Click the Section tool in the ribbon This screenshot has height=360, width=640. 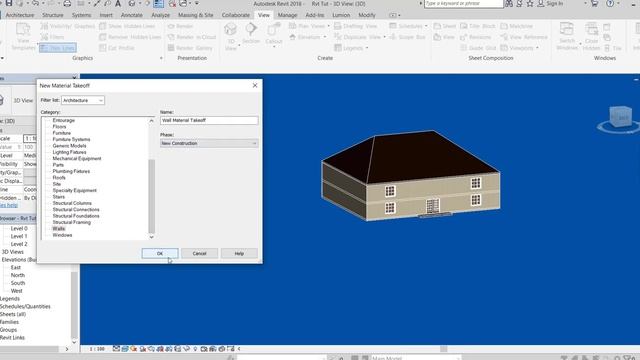(251, 34)
